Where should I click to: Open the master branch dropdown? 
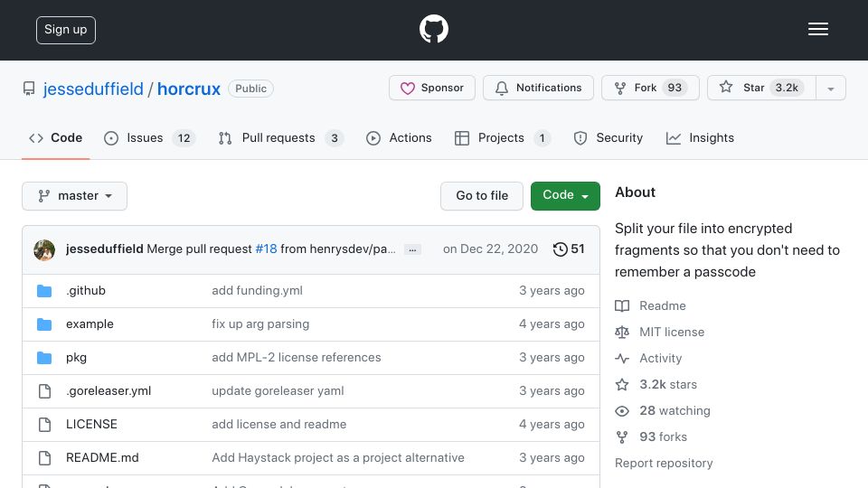(x=75, y=196)
